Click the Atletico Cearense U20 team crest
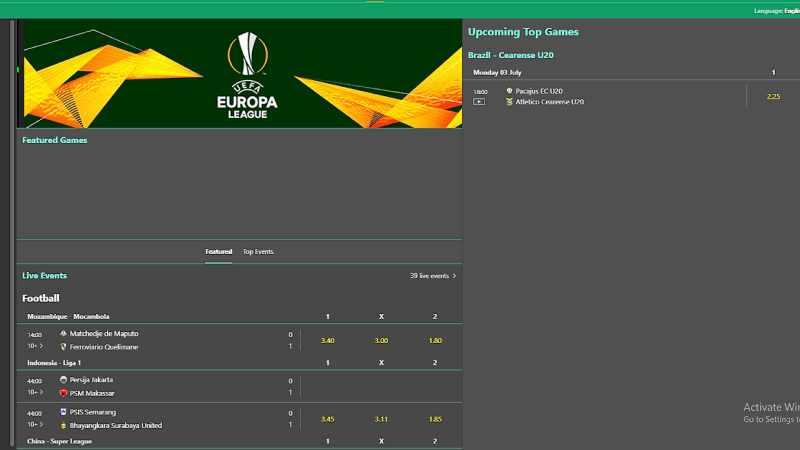The image size is (800, 450). click(x=509, y=102)
